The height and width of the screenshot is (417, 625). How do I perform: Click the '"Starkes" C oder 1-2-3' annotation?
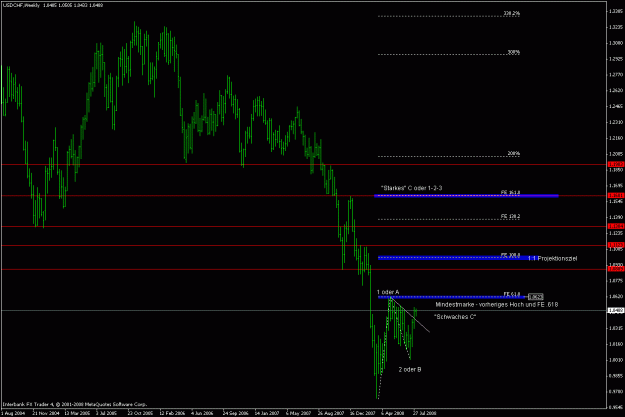[x=411, y=188]
